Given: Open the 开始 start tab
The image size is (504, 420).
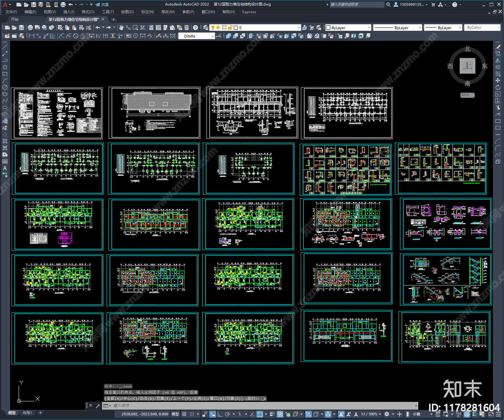Looking at the screenshot, I should (14, 20).
